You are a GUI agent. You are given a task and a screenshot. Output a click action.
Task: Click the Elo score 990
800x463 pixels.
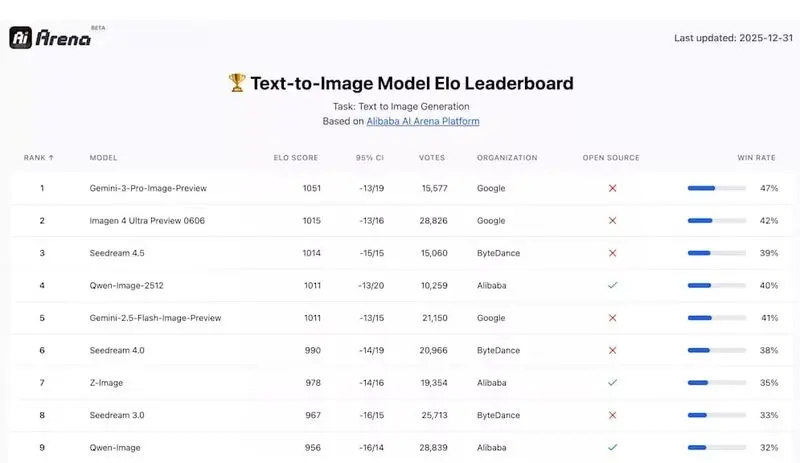click(313, 350)
